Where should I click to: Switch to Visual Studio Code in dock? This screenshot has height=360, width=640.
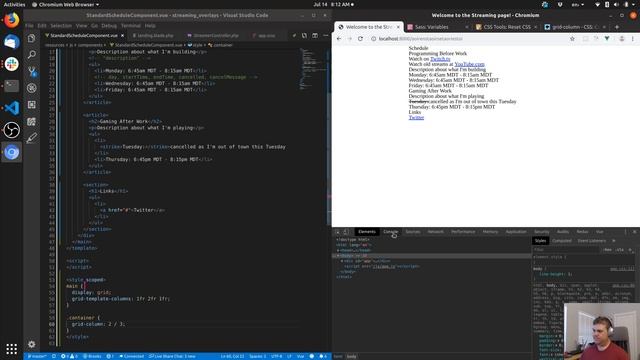[11, 108]
